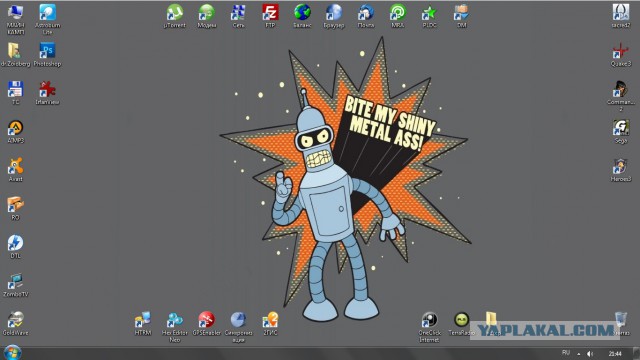Launch the Heroes3 shortcut
Screen dimensions: 640x360
click(621, 166)
